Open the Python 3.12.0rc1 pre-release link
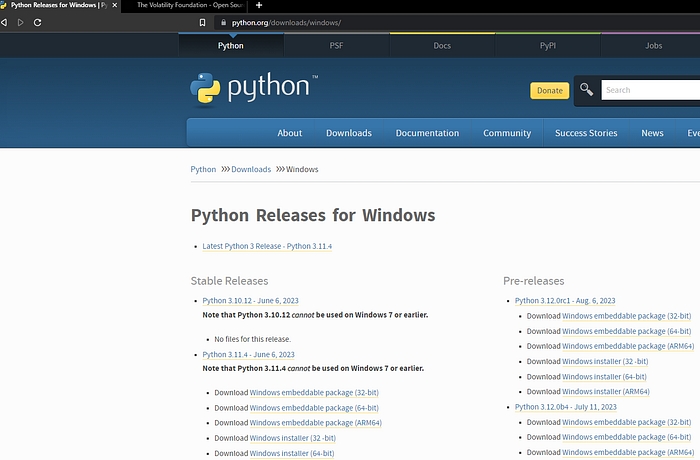 click(x=565, y=300)
